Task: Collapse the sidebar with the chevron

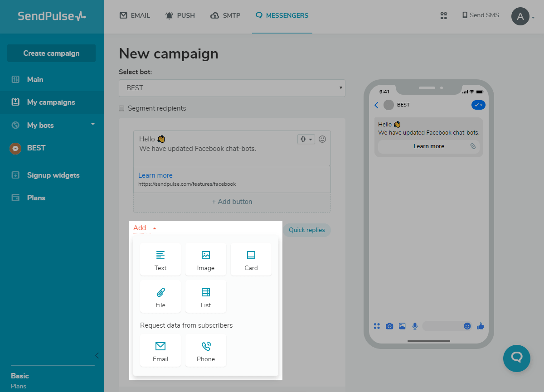Action: [97, 355]
